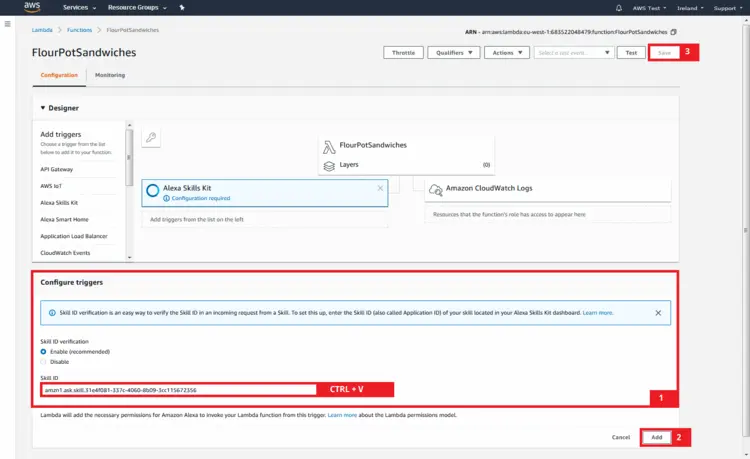Image resolution: width=750 pixels, height=459 pixels.
Task: Click the Skill ID input field
Action: pyautogui.click(x=178, y=390)
